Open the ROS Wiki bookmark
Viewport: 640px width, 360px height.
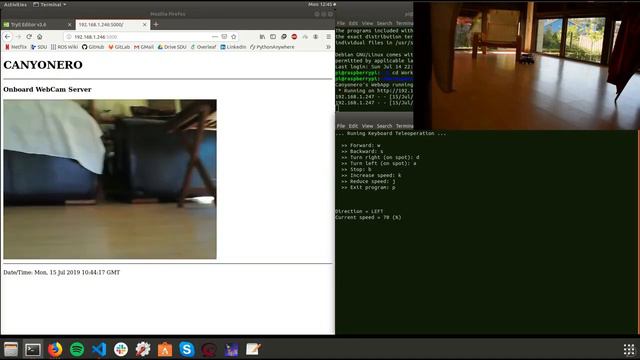click(64, 47)
